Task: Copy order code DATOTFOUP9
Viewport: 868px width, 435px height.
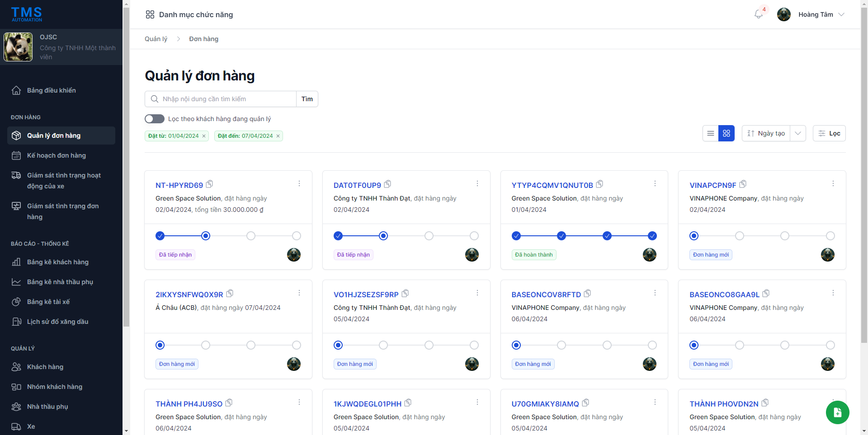Action: tap(387, 184)
